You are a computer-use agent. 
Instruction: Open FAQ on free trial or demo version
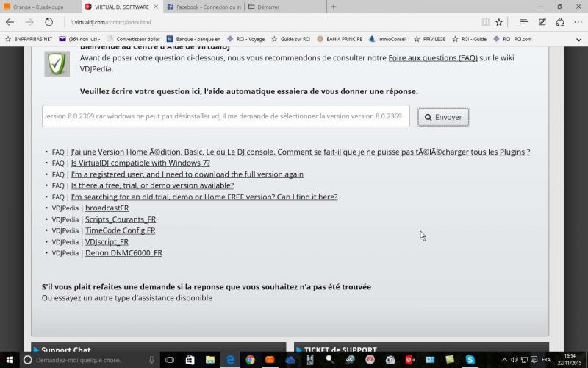pyautogui.click(x=152, y=185)
